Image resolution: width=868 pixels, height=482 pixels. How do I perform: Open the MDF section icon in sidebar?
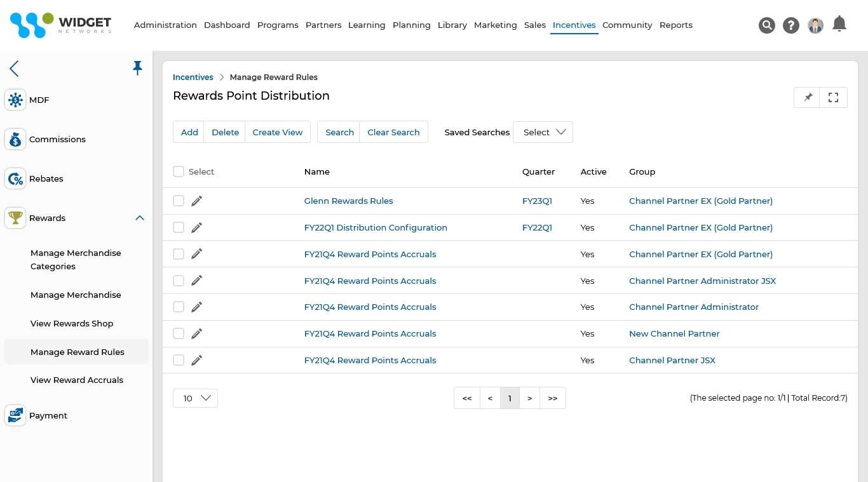[x=15, y=100]
